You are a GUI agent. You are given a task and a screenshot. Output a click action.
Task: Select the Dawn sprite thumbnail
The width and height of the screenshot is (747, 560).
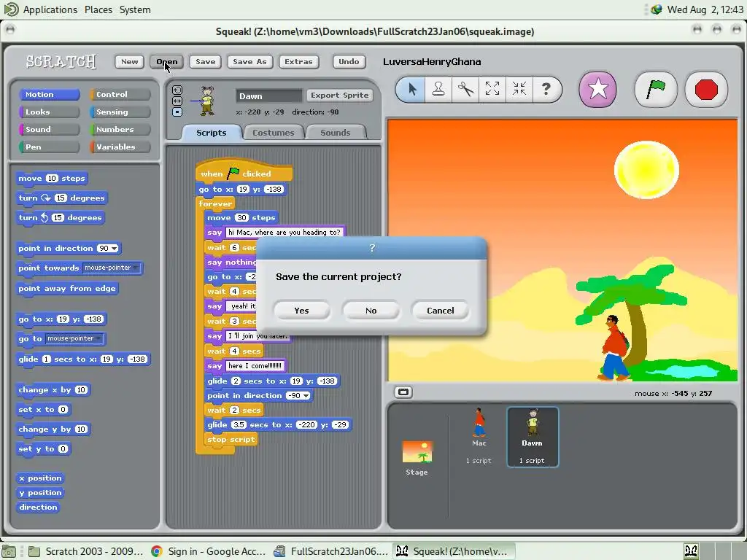(x=532, y=437)
